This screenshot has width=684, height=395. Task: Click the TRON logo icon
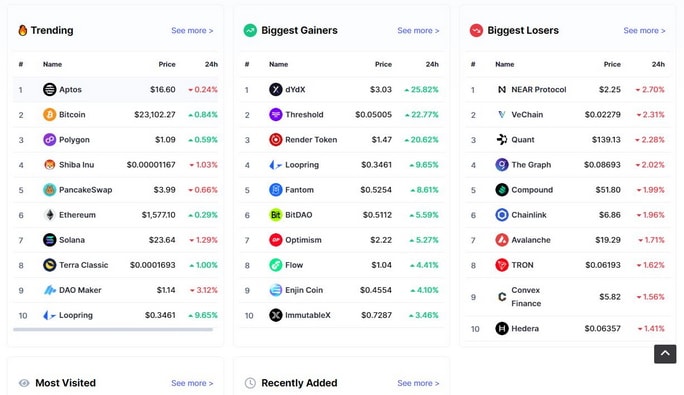coord(502,265)
